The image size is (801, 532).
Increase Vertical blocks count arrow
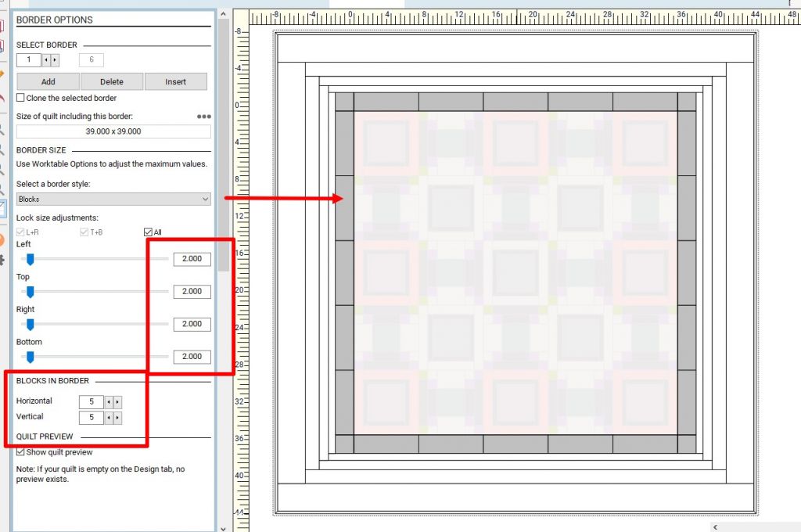pos(117,418)
